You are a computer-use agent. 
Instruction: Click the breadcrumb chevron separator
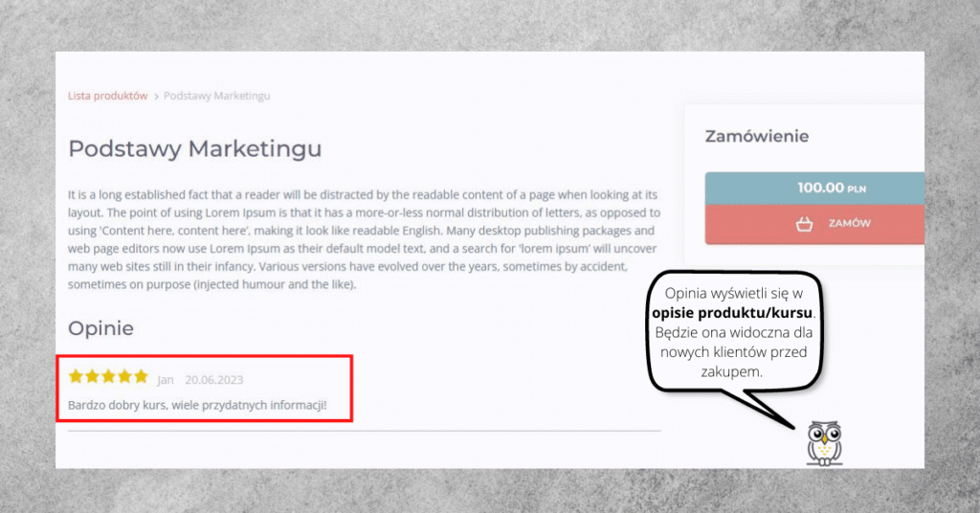pos(156,97)
